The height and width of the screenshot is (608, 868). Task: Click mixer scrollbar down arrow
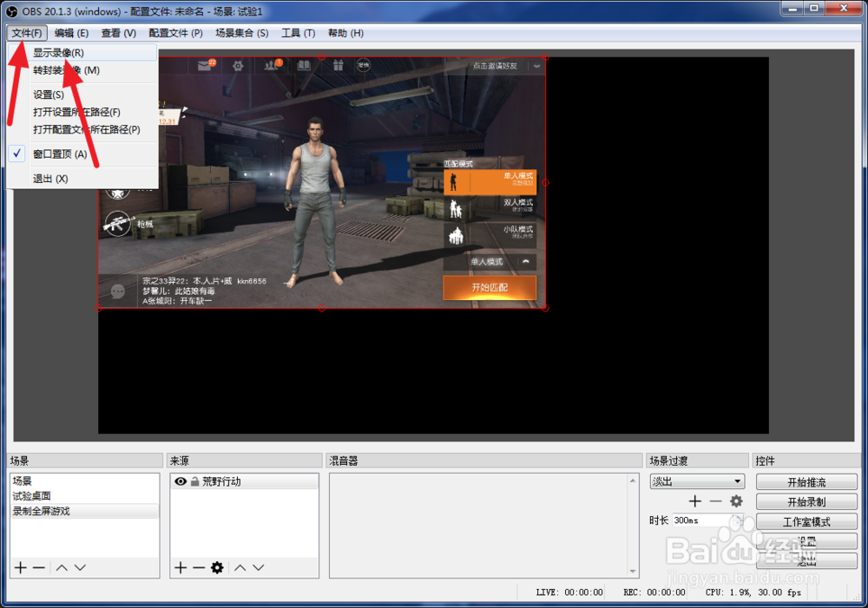[633, 572]
